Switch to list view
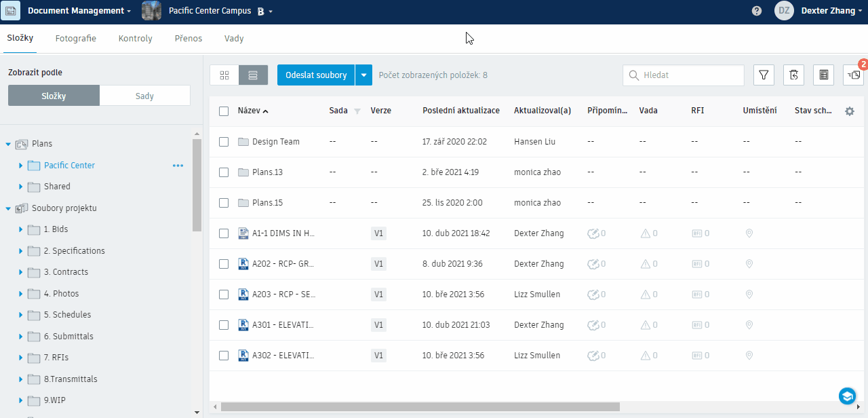Image resolution: width=868 pixels, height=418 pixels. tap(254, 75)
